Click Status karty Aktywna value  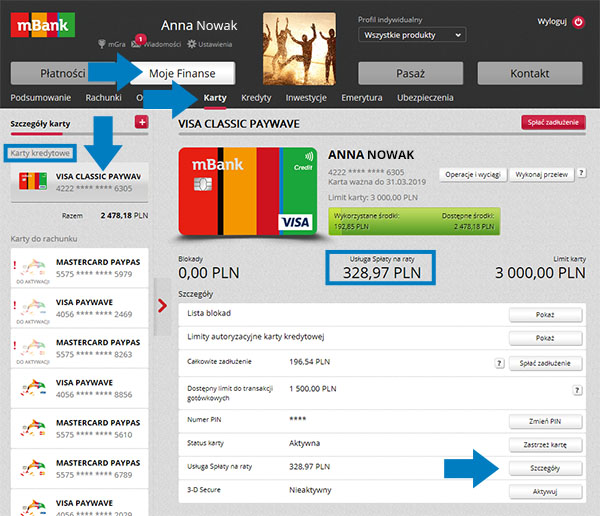tap(304, 443)
